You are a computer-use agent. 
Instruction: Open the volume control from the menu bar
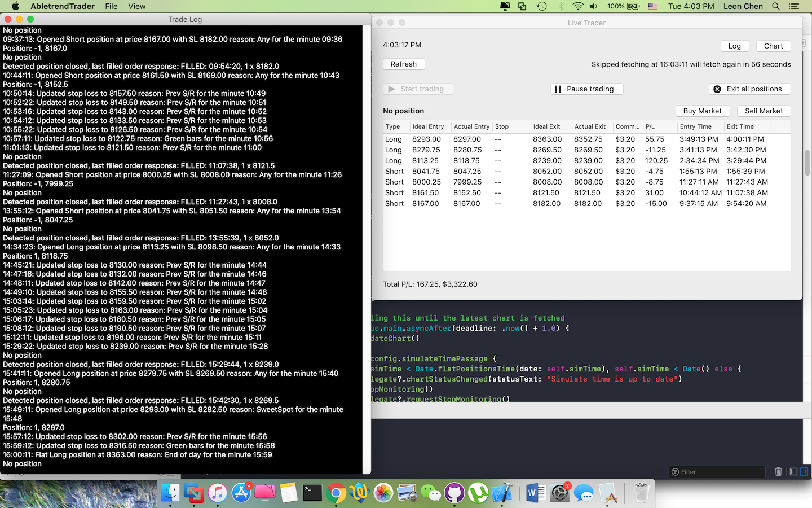(593, 6)
